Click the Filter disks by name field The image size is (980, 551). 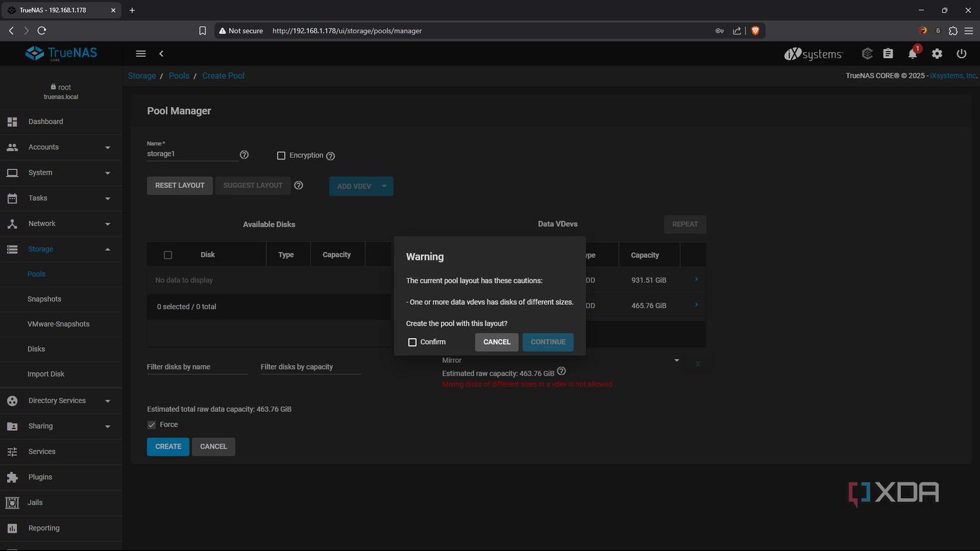[x=197, y=367]
